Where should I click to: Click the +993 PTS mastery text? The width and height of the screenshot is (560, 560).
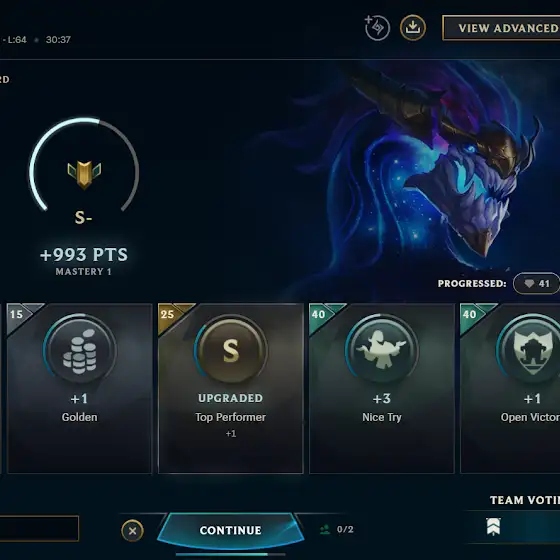pos(84,255)
